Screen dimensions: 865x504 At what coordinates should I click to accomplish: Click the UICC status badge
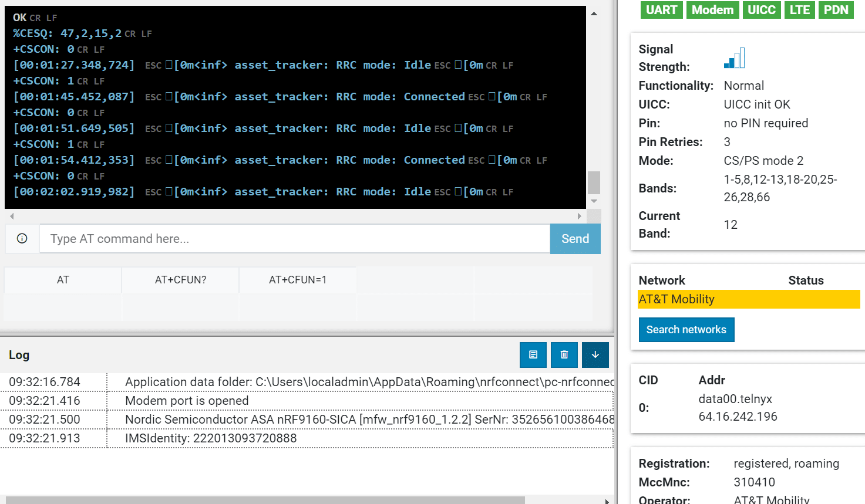762,10
